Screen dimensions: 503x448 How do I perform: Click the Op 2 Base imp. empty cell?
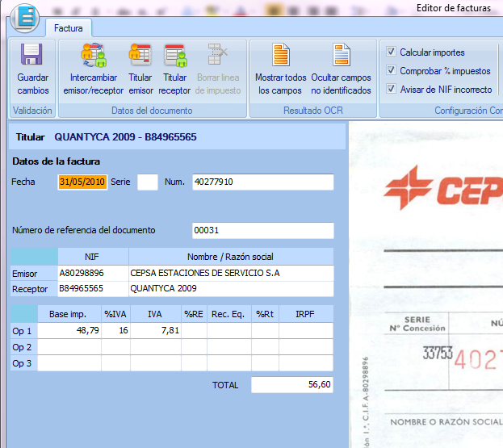[69, 347]
